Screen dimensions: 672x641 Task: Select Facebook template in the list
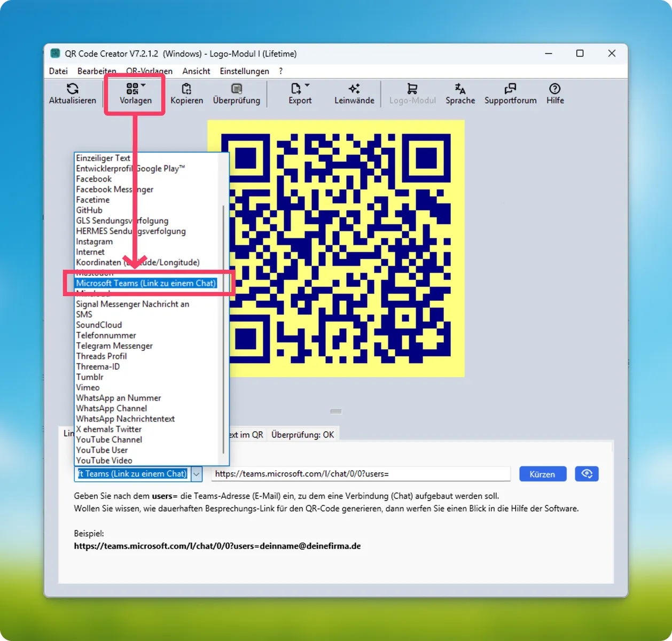coord(93,179)
